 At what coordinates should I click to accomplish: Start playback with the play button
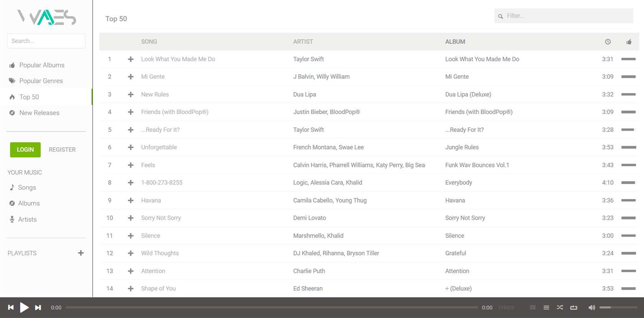click(25, 307)
